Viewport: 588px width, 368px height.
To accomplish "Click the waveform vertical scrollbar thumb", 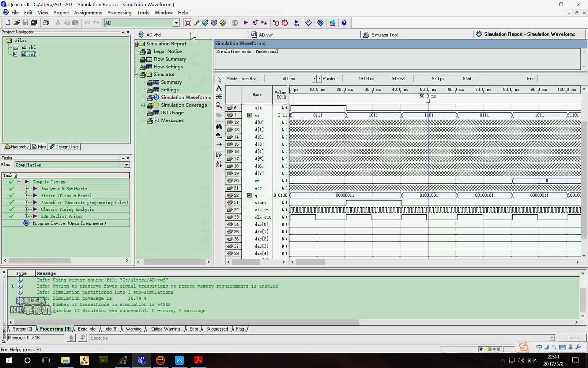I will 584,180.
